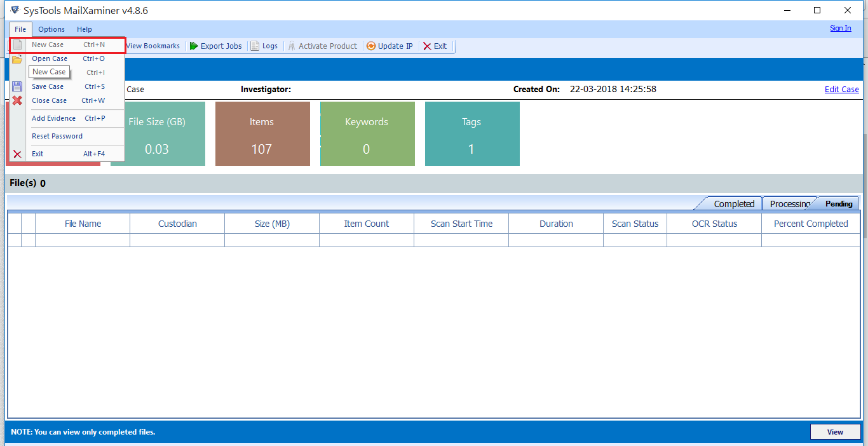The height and width of the screenshot is (446, 868).
Task: Click the OCR Status column header
Action: 714,224
